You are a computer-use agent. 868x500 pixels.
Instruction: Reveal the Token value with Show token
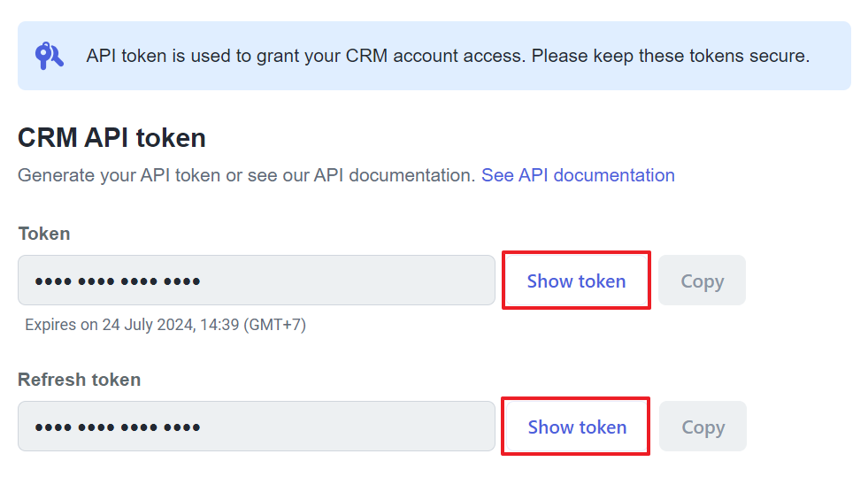(576, 281)
